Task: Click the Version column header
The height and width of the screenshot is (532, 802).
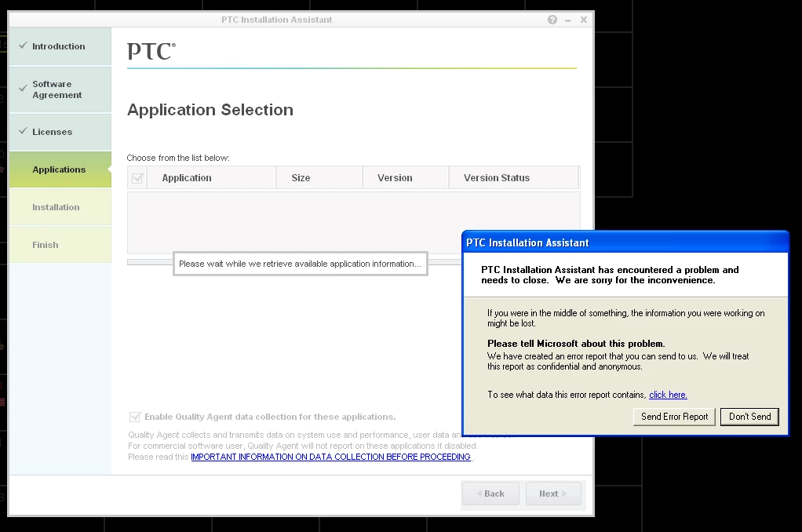Action: [x=406, y=178]
